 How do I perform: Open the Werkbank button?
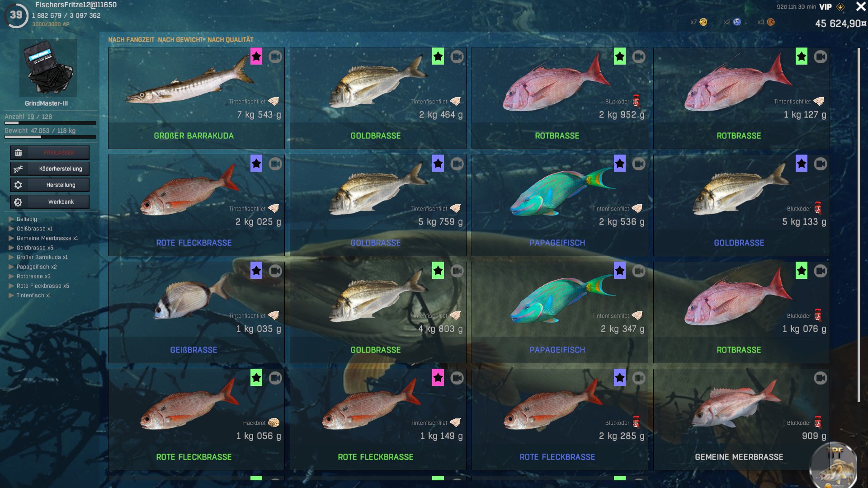pos(50,202)
